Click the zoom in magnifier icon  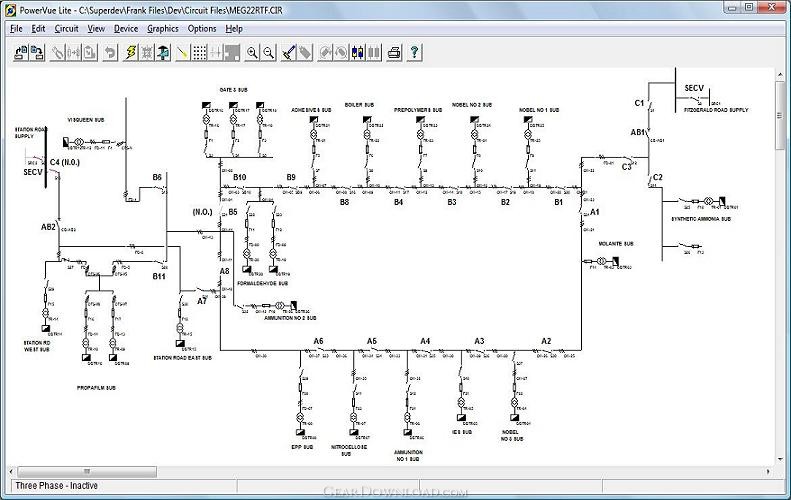(252, 52)
